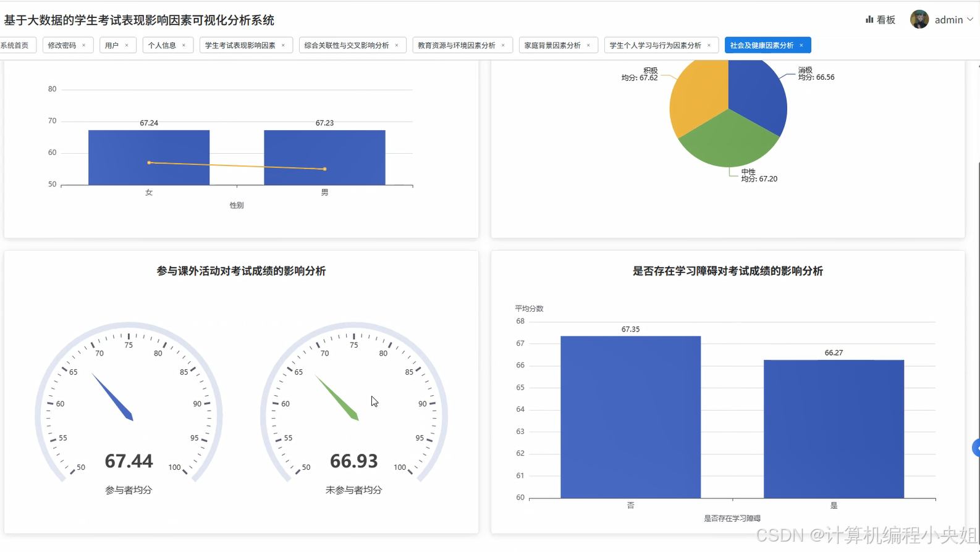This screenshot has width=980, height=552.
Task: Open the blue side handle at right edge
Action: coord(976,448)
